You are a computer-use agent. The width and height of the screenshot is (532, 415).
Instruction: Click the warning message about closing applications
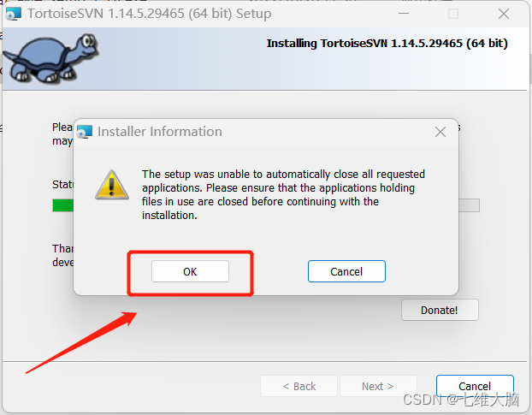tap(283, 195)
